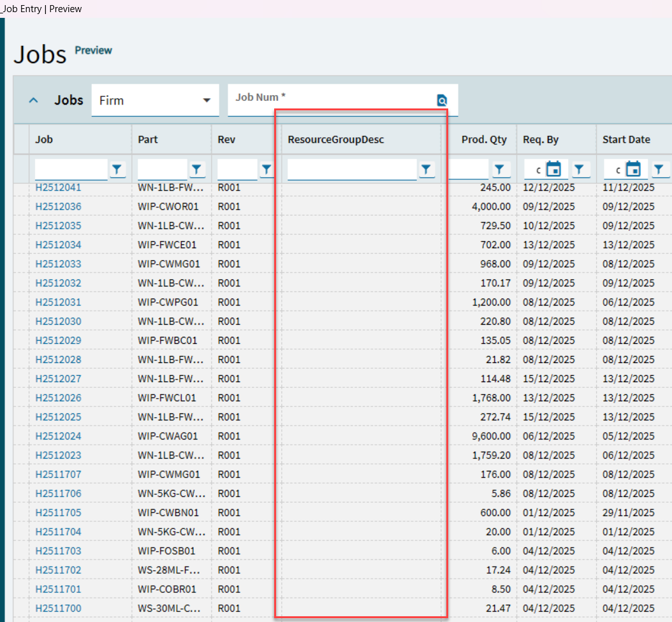Open job H2511700 link

point(58,609)
